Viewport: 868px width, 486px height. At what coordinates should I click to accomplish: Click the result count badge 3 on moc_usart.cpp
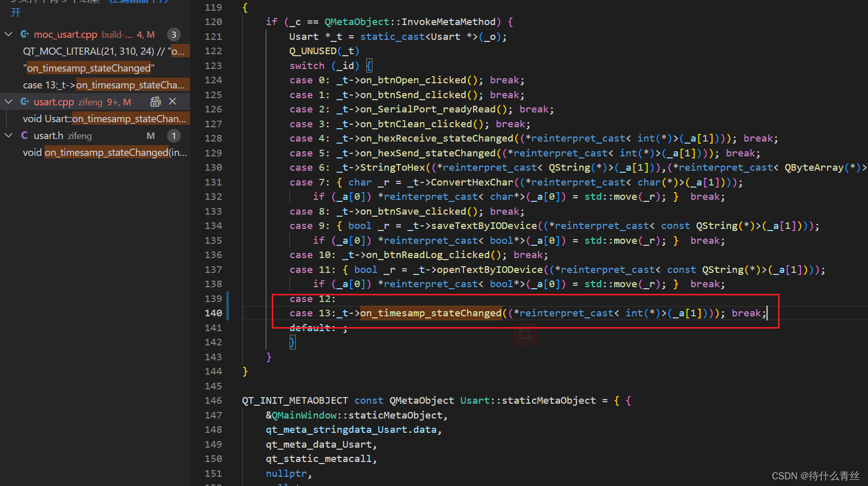tap(174, 35)
